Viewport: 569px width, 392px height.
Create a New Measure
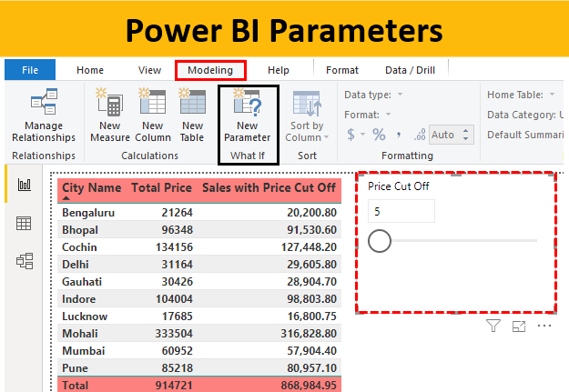click(x=110, y=116)
